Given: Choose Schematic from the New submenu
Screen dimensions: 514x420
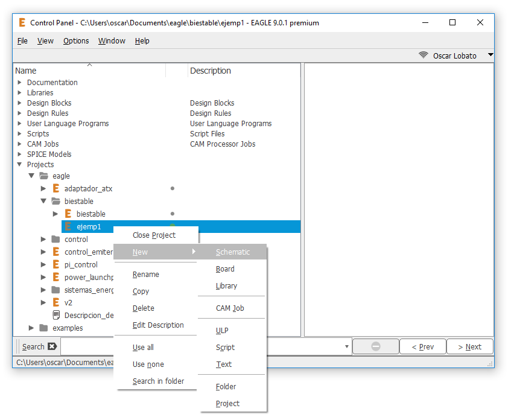Looking at the screenshot, I should tap(232, 252).
